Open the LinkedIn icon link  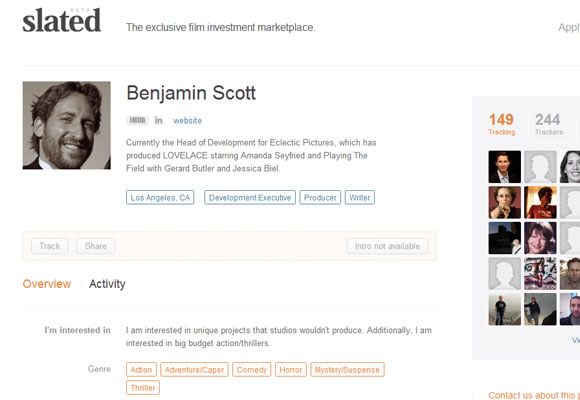pyautogui.click(x=159, y=120)
